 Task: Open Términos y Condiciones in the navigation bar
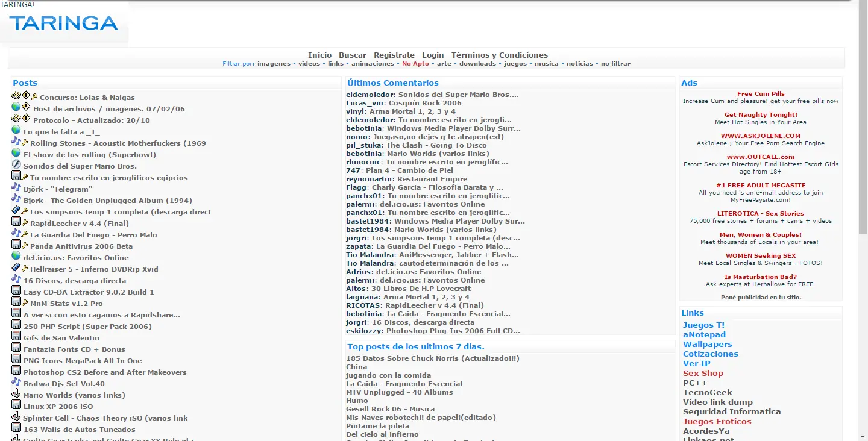tap(500, 55)
